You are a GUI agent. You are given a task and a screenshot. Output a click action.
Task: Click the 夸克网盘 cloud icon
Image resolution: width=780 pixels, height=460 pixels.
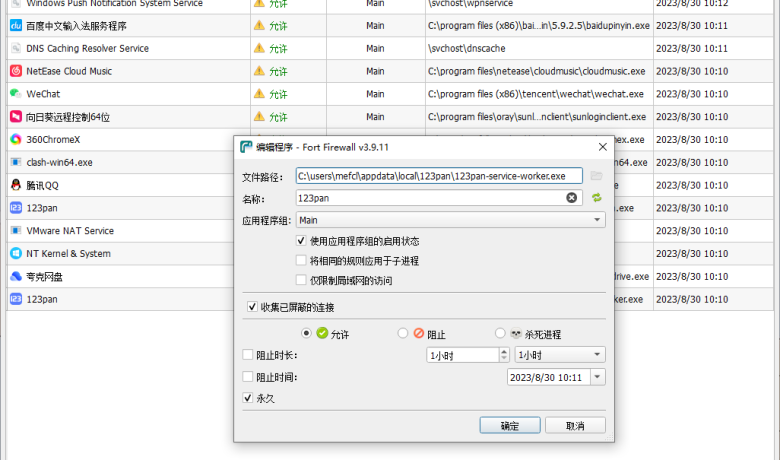(x=16, y=276)
